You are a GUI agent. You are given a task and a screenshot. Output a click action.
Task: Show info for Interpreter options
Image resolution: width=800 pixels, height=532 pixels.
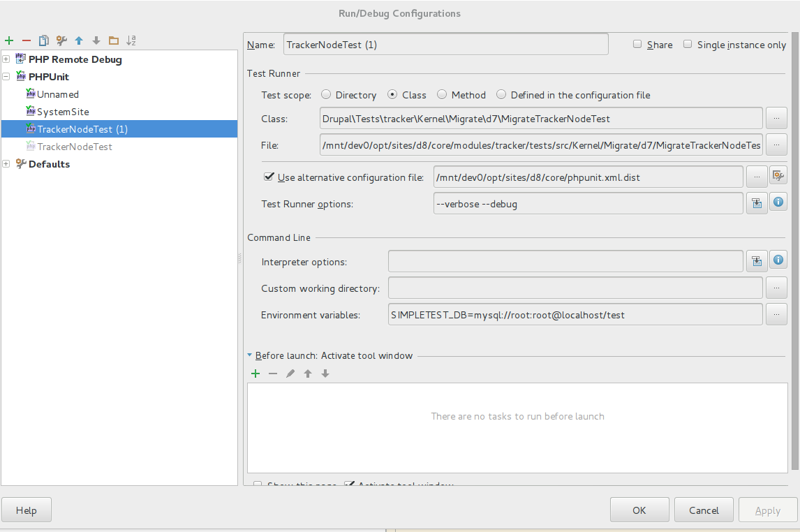pyautogui.click(x=778, y=260)
